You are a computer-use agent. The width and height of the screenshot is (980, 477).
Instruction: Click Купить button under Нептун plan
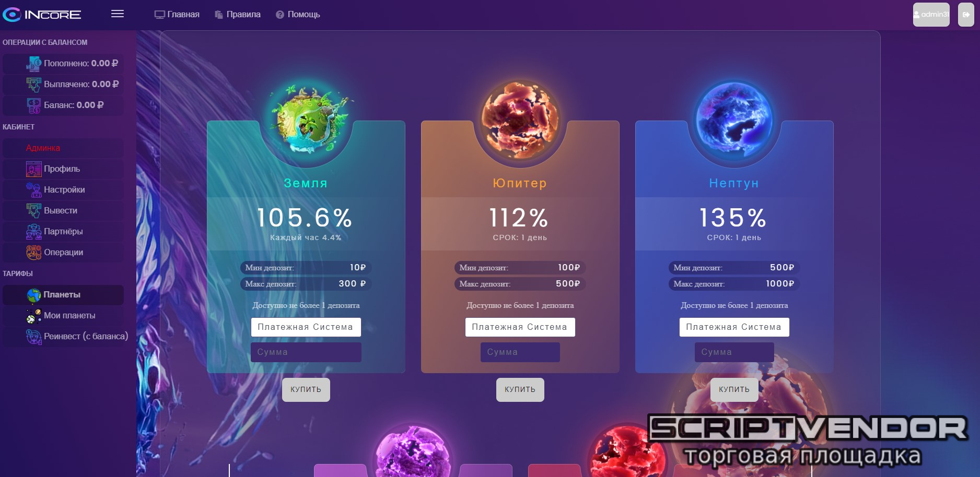[x=734, y=390]
